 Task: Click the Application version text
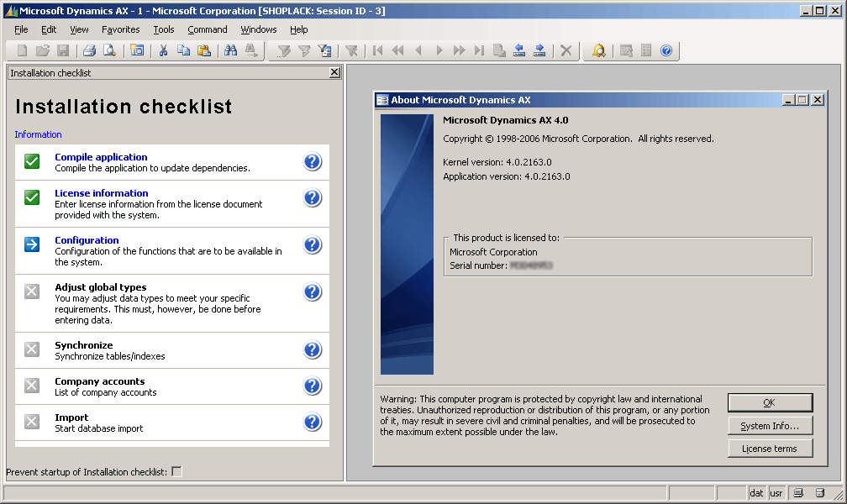point(506,176)
